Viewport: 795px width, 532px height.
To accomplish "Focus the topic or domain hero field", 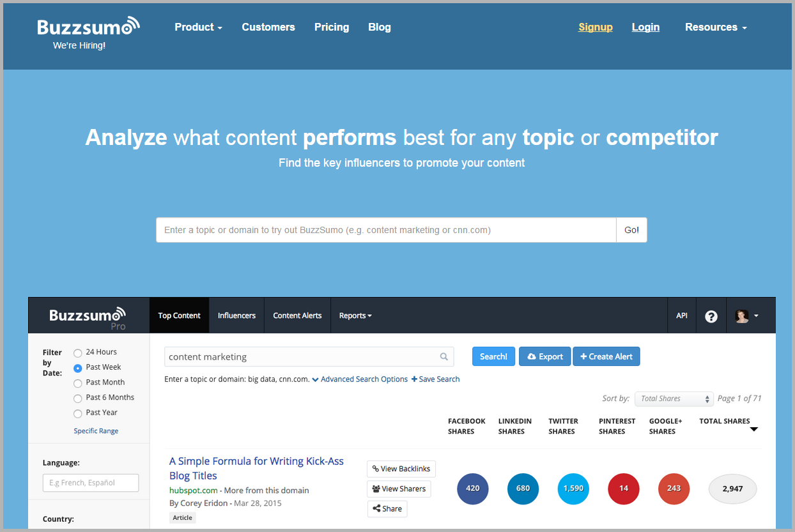I will pos(386,230).
